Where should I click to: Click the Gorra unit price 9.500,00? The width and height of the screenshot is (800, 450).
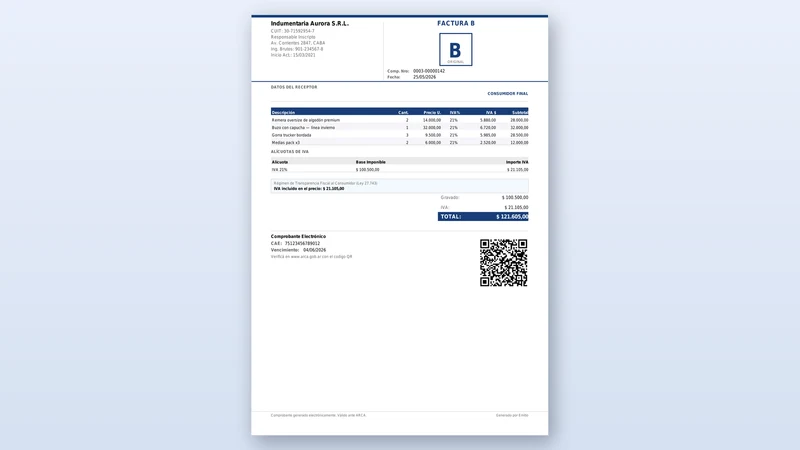pos(433,135)
